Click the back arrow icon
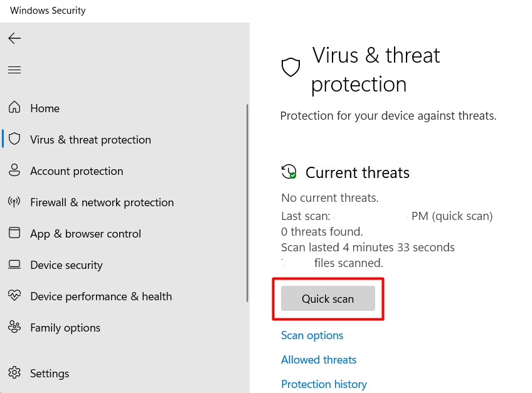The image size is (532, 393). tap(14, 39)
